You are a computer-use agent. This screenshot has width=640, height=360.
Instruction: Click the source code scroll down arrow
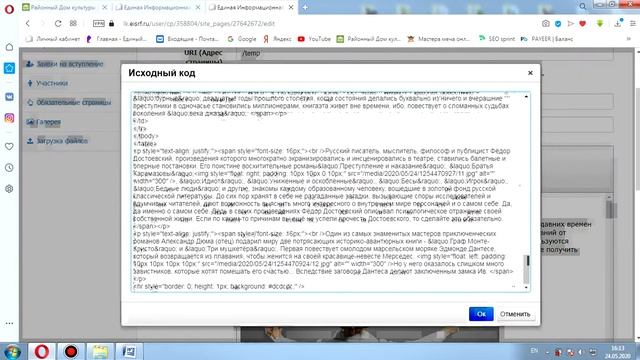tap(527, 288)
